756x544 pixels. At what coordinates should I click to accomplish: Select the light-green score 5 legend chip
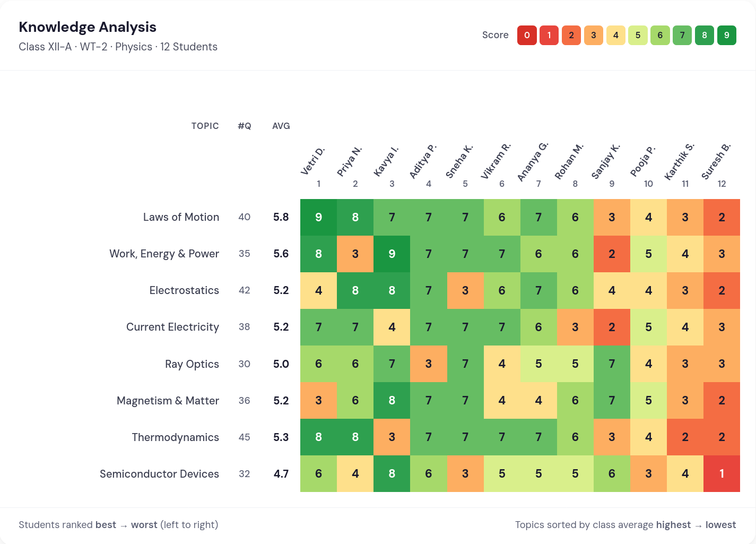[638, 35]
